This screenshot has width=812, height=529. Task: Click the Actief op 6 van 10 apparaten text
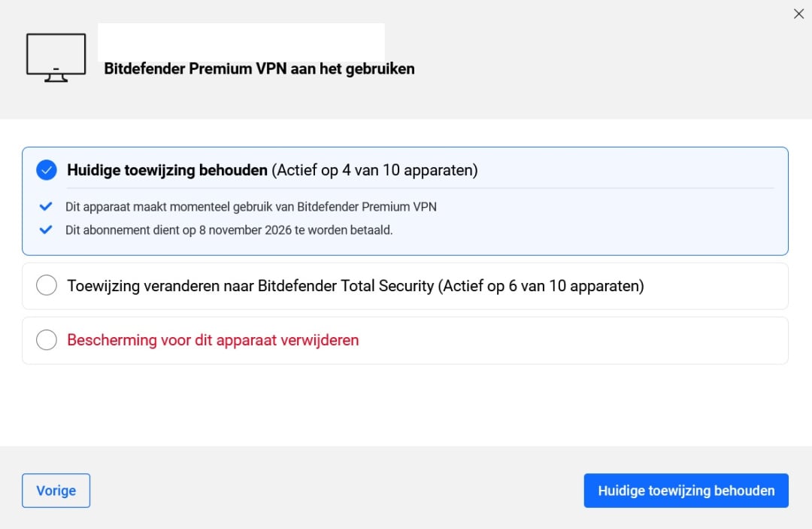click(541, 286)
